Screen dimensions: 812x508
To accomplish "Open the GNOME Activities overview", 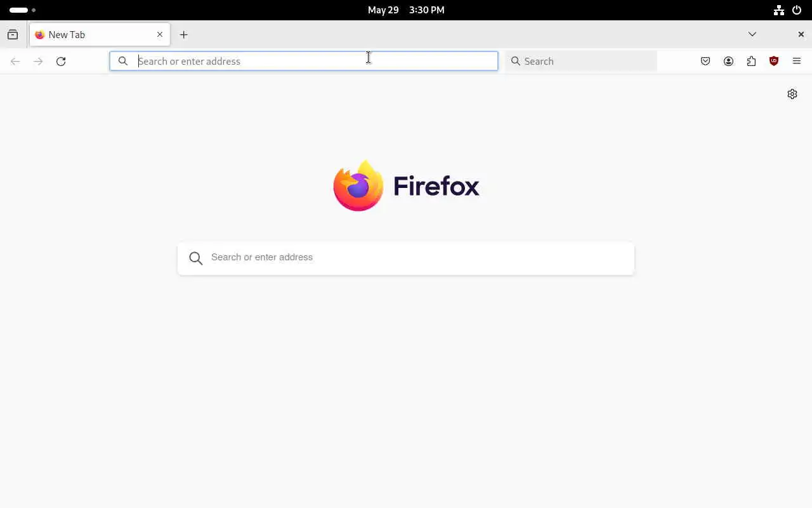I will pos(23,10).
